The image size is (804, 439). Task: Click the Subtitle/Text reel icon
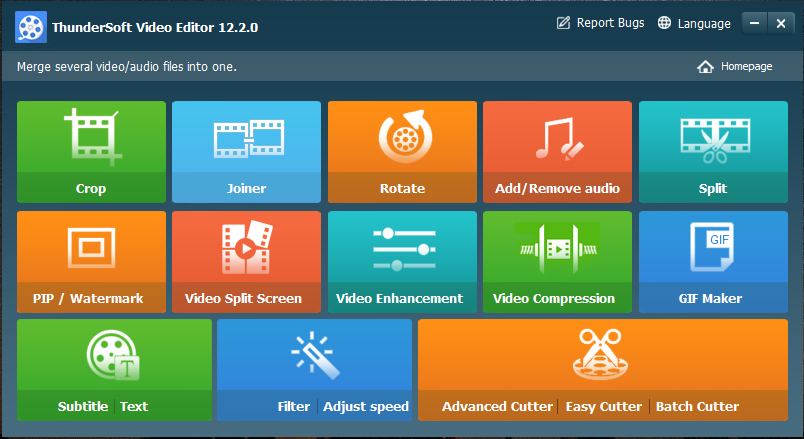point(113,355)
